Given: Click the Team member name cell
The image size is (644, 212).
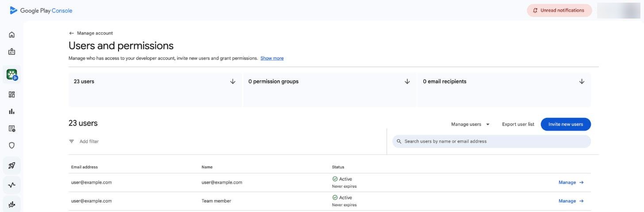Looking at the screenshot, I should click(x=216, y=201).
